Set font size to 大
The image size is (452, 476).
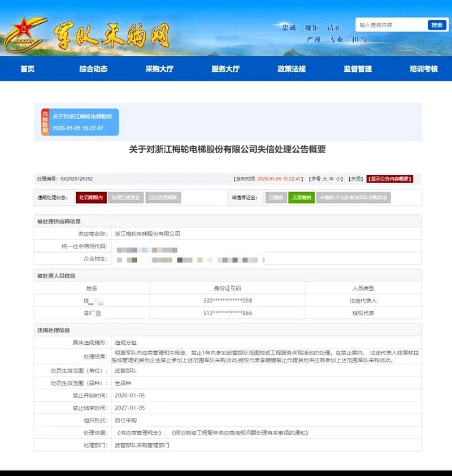[325, 179]
